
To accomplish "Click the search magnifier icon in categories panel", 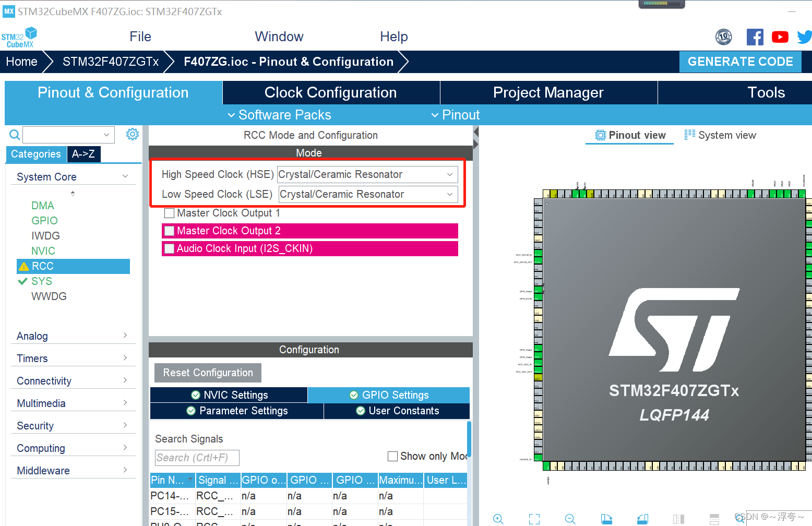I will click(15, 135).
